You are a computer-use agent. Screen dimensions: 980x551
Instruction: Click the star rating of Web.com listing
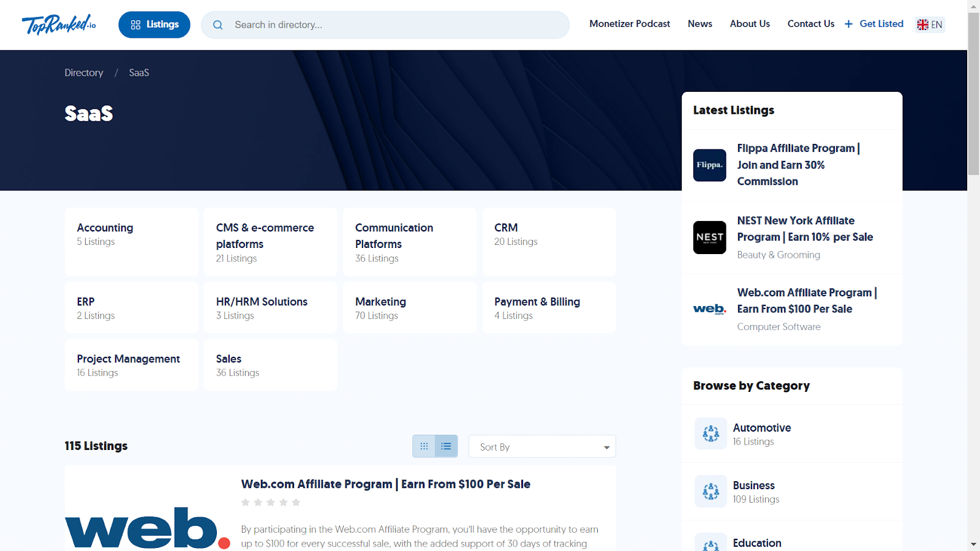(x=271, y=503)
